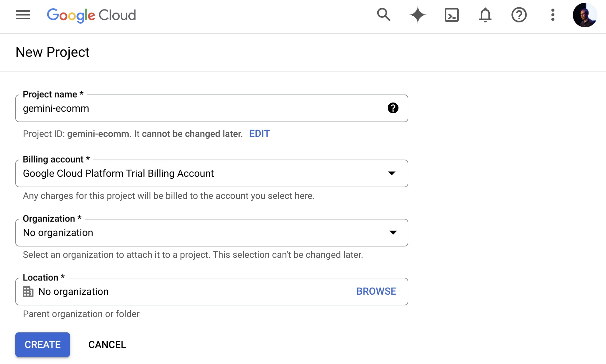Open the Billing account dropdown
606x364 pixels.
click(392, 173)
